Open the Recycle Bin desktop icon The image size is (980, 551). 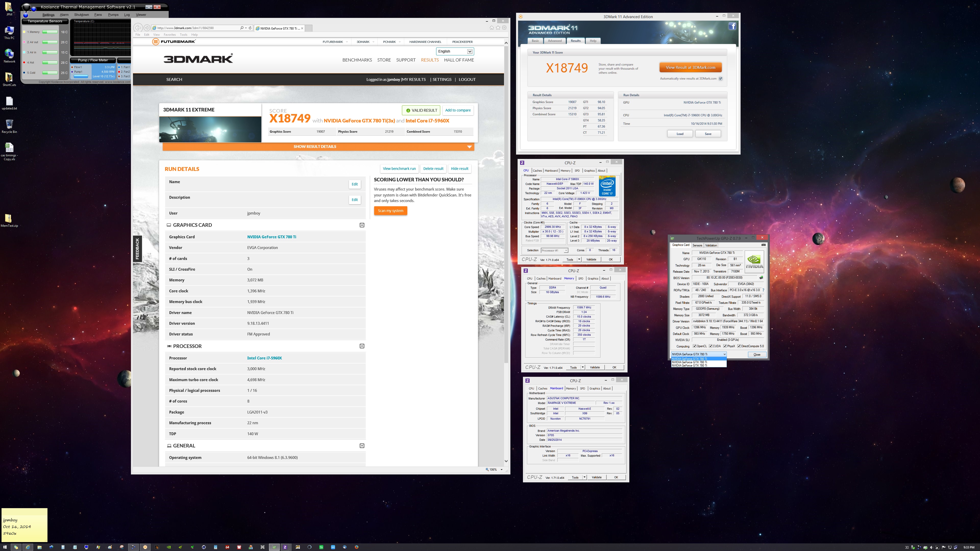pos(9,126)
